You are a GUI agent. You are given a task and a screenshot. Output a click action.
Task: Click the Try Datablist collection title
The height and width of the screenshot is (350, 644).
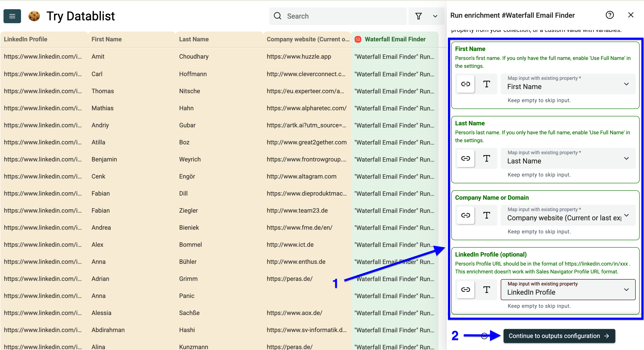(81, 16)
